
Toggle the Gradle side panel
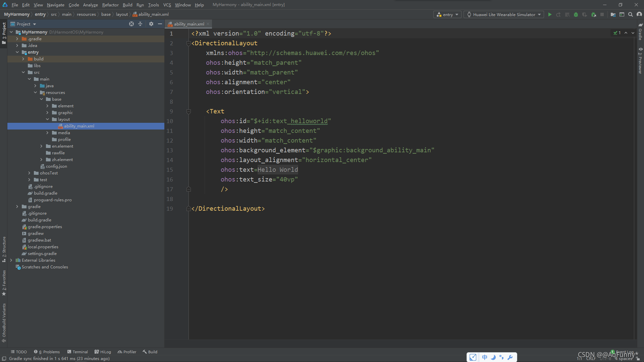coord(640,32)
